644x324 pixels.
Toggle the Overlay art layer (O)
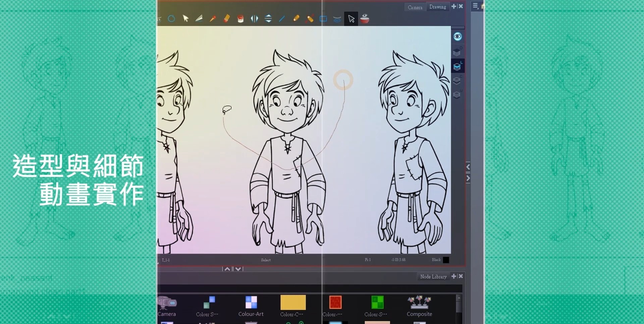pos(457,52)
